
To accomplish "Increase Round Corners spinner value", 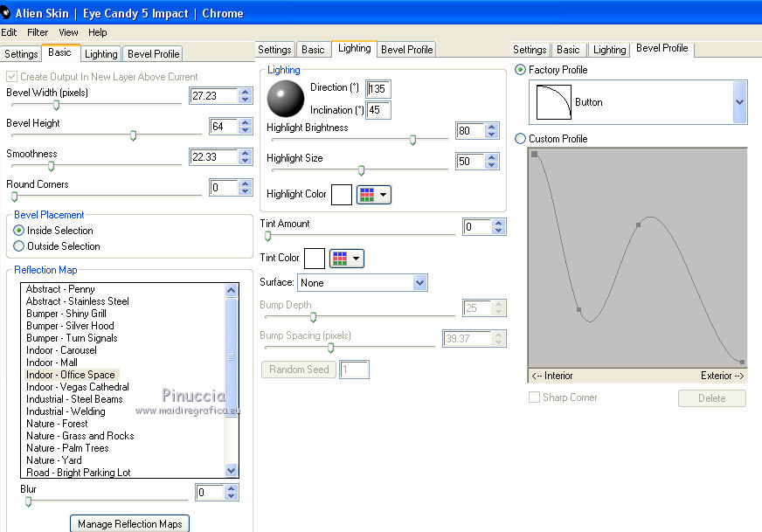I will click(x=246, y=183).
